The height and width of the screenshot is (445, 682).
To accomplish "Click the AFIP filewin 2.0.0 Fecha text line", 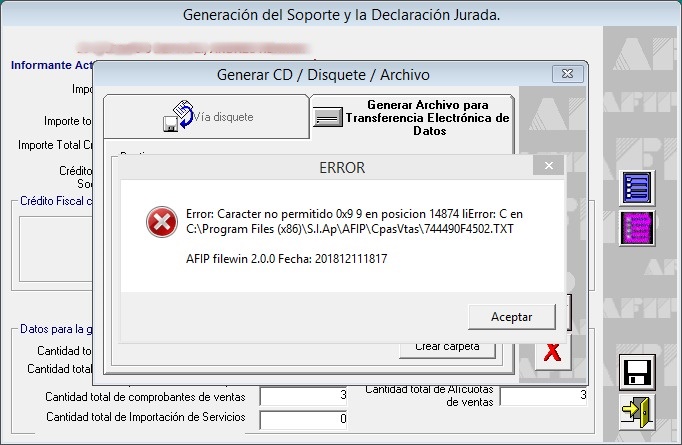I will coord(287,259).
